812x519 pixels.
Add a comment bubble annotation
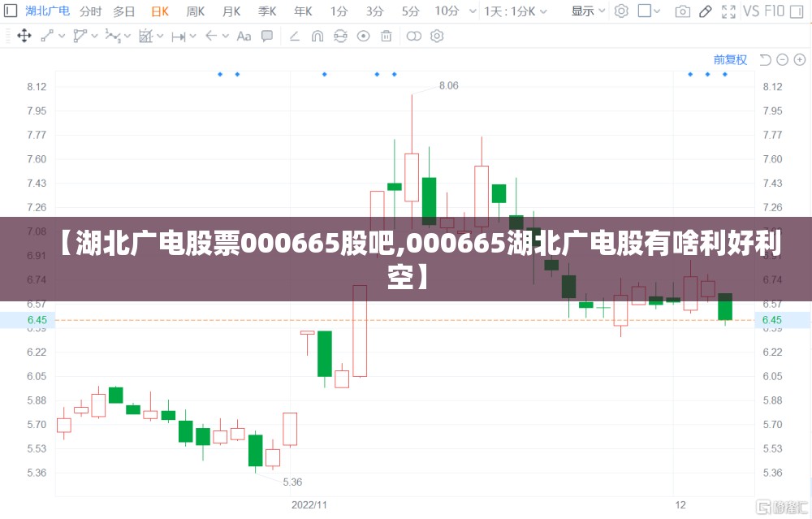[267, 36]
